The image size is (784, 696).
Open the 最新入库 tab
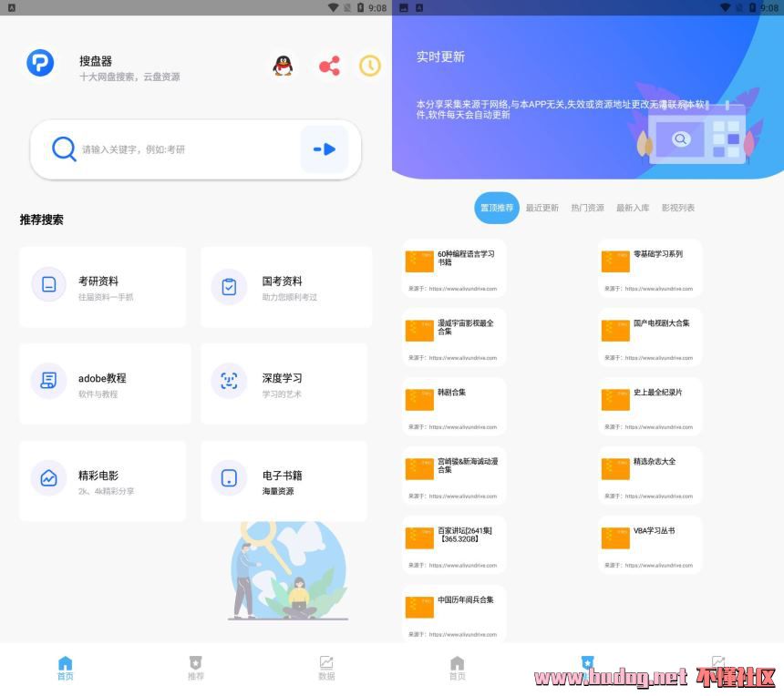[x=633, y=208]
